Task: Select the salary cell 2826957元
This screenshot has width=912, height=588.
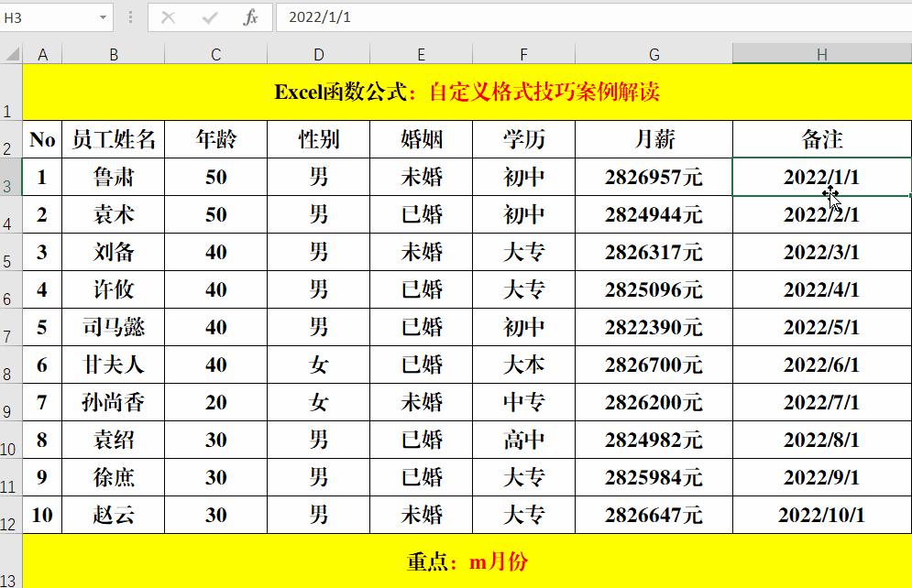Action: [x=653, y=177]
